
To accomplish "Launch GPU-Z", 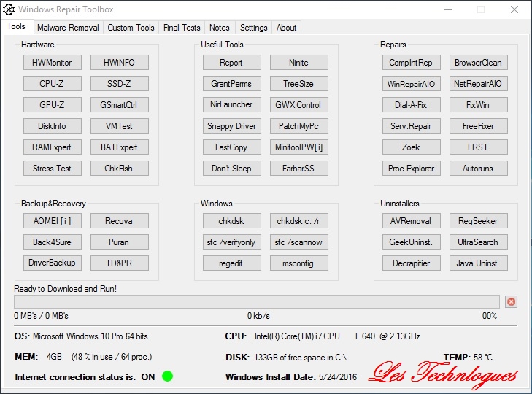I will click(53, 105).
